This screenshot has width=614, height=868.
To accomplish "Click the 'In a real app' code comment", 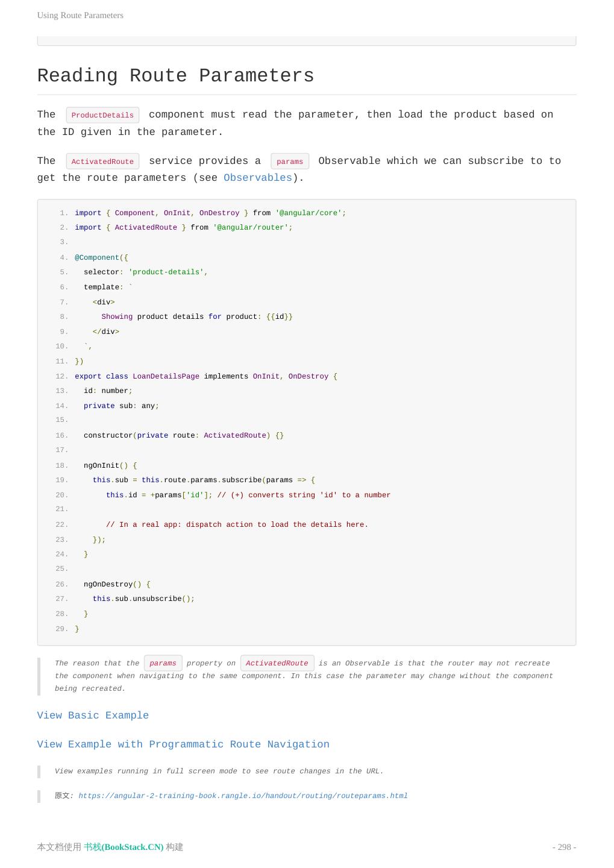I will click(237, 524).
